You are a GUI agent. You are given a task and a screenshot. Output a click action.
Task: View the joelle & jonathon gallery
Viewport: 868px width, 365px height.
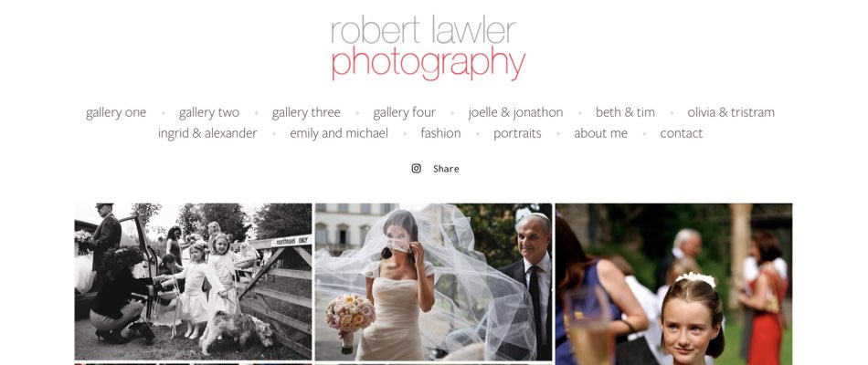click(515, 112)
